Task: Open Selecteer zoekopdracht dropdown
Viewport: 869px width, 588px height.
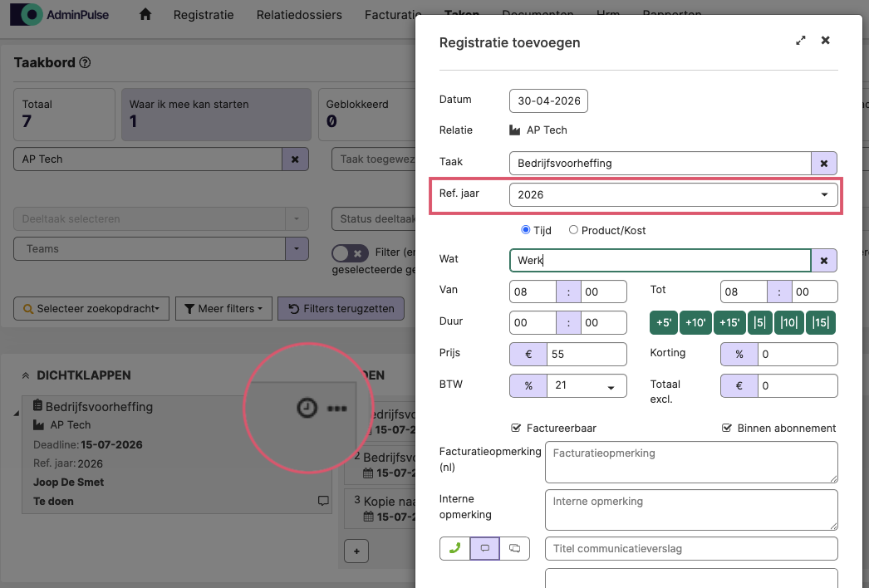Action: pyautogui.click(x=91, y=309)
